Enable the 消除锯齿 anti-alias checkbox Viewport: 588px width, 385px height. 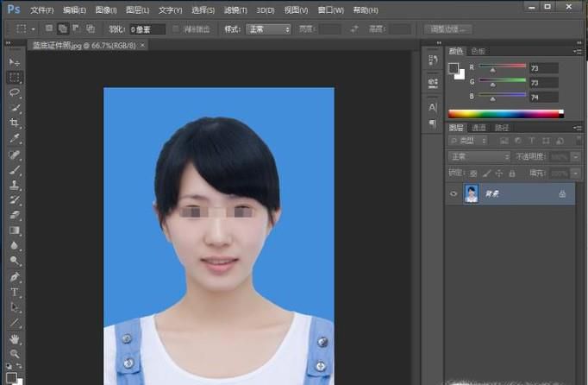click(177, 28)
